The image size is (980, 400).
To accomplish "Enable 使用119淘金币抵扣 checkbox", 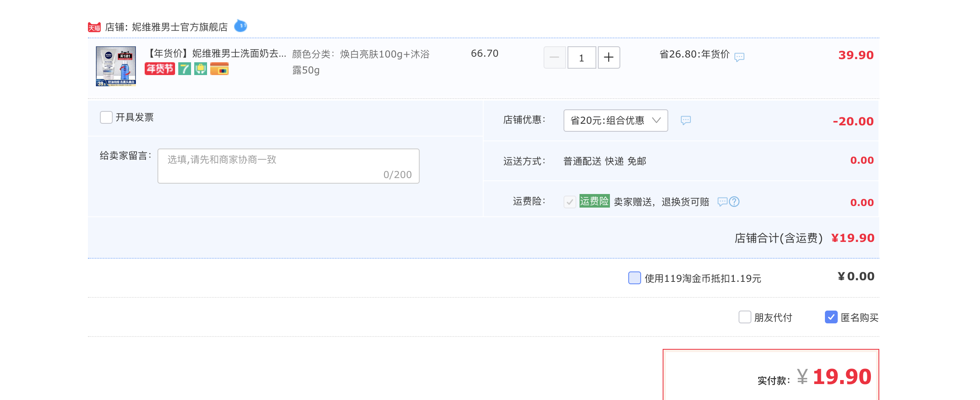I will pos(634,278).
